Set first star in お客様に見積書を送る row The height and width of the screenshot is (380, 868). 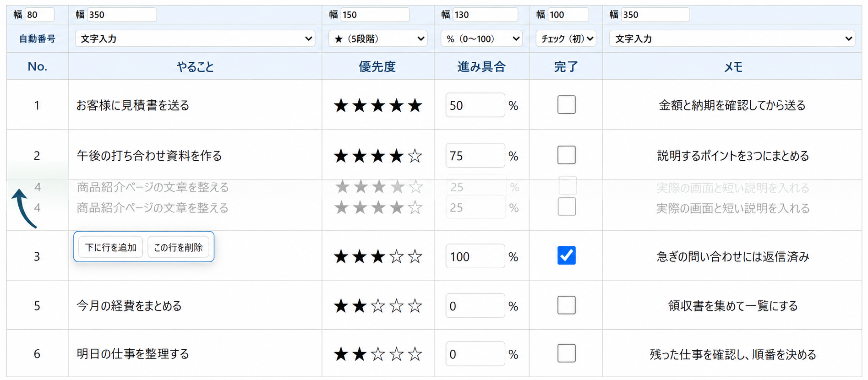[341, 106]
